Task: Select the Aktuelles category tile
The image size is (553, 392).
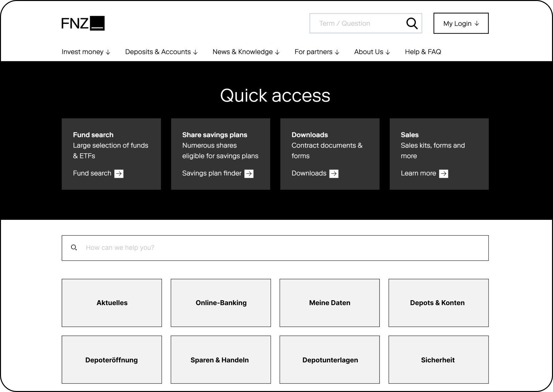Action: tap(112, 303)
